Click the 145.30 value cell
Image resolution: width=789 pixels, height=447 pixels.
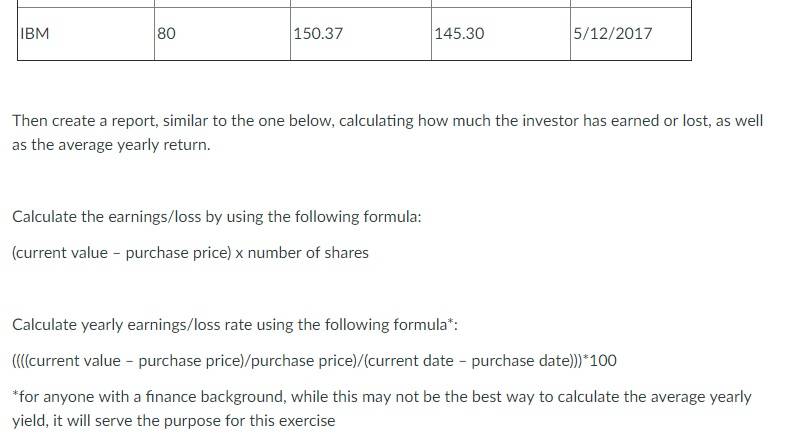pyautogui.click(x=501, y=34)
